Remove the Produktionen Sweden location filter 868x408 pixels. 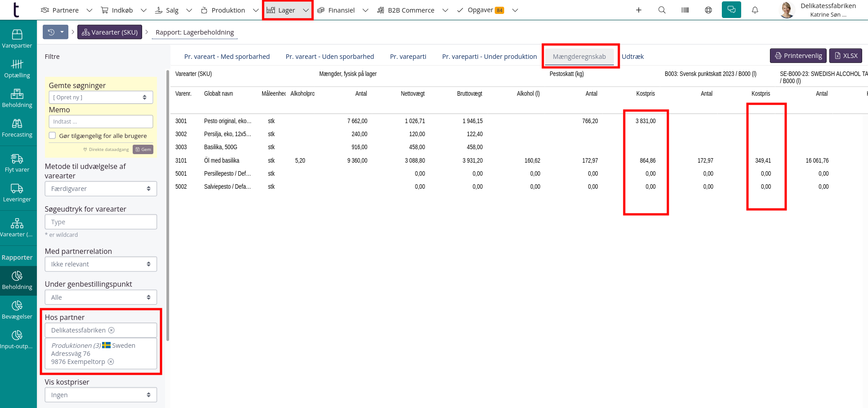coord(111,362)
